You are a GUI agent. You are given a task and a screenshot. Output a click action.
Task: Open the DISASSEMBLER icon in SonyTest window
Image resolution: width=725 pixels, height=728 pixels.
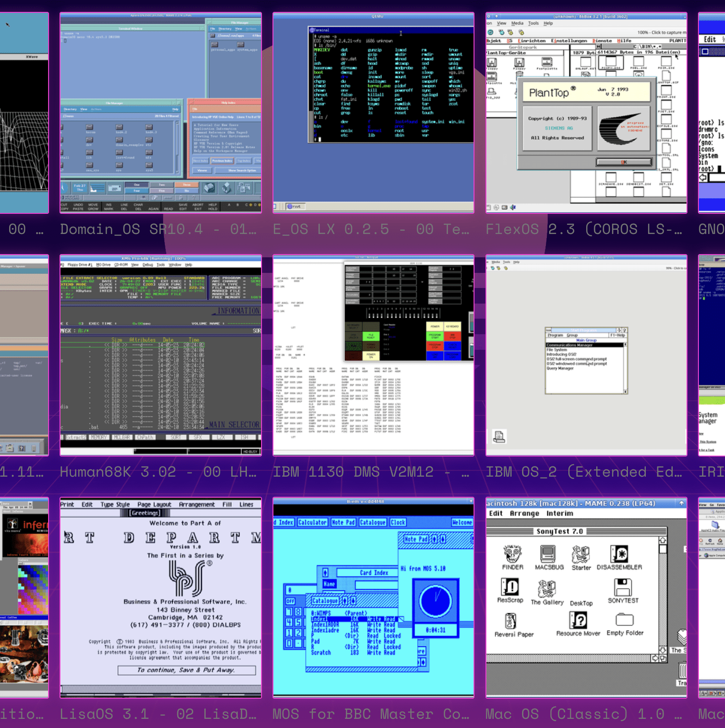coord(619,557)
